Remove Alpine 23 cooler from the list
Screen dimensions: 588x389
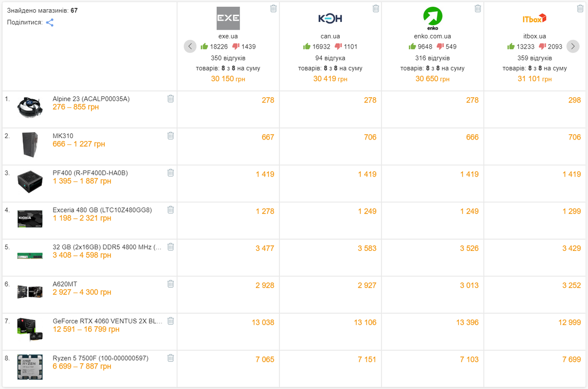(171, 99)
